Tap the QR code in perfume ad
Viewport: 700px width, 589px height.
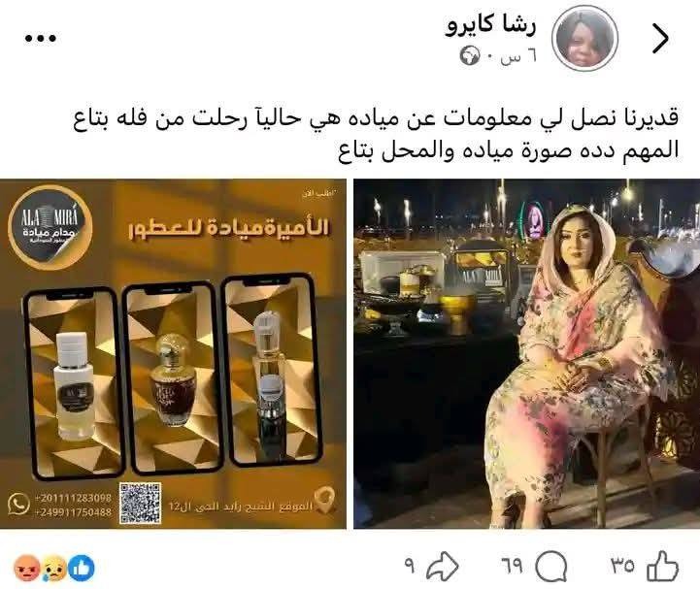click(140, 503)
